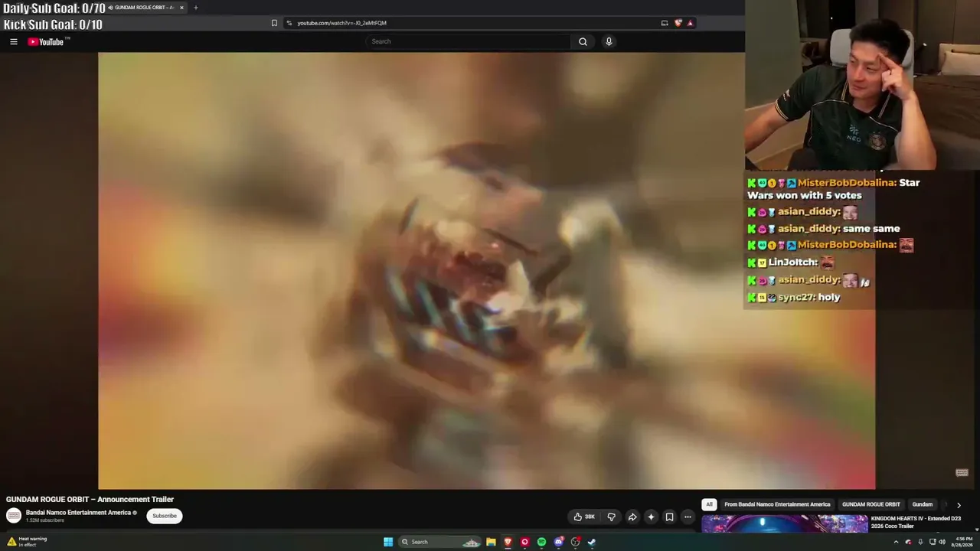Image resolution: width=980 pixels, height=551 pixels.
Task: Click the Kick Sub Goal overlay text
Action: click(53, 24)
